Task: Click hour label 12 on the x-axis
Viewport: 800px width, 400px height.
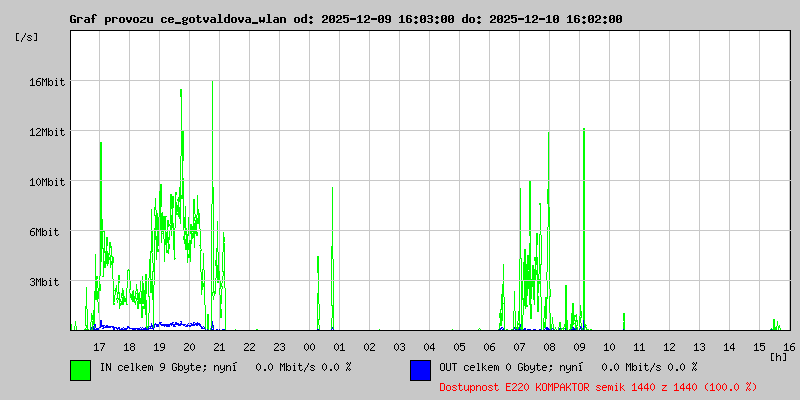Action: click(669, 347)
